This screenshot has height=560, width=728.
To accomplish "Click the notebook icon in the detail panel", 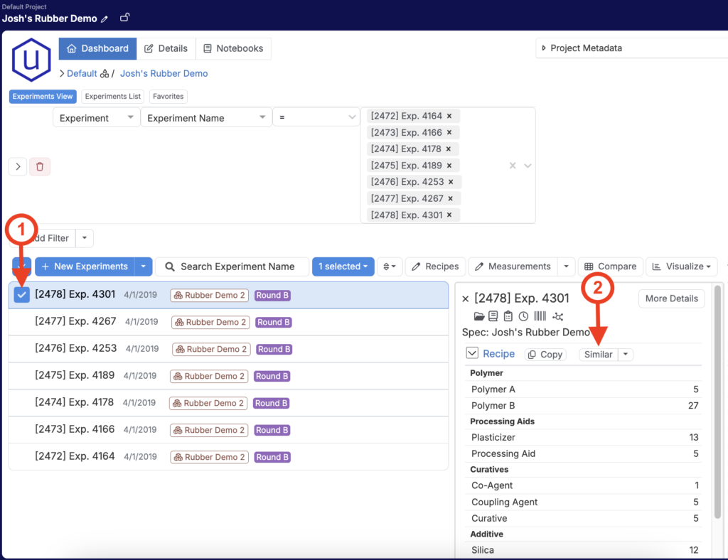I will click(x=493, y=316).
